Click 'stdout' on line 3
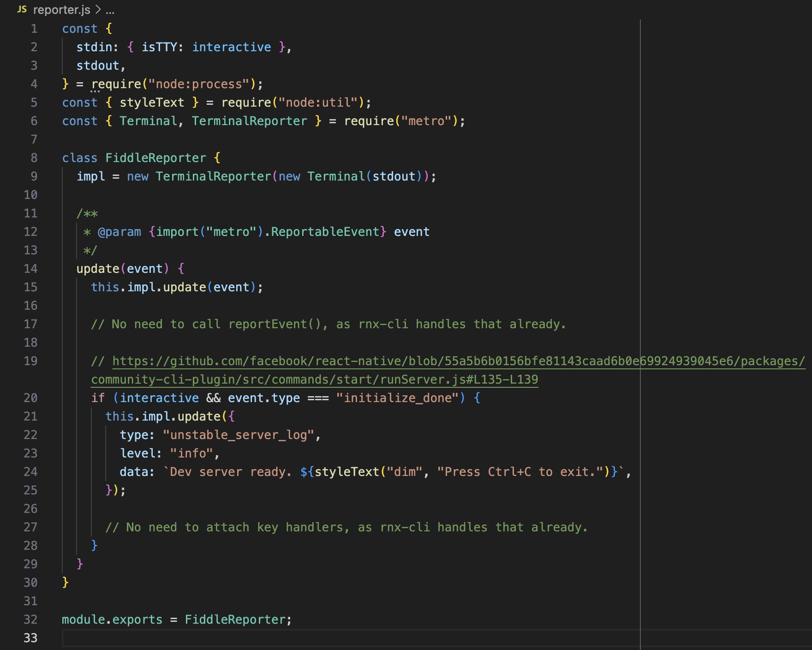 [x=98, y=66]
